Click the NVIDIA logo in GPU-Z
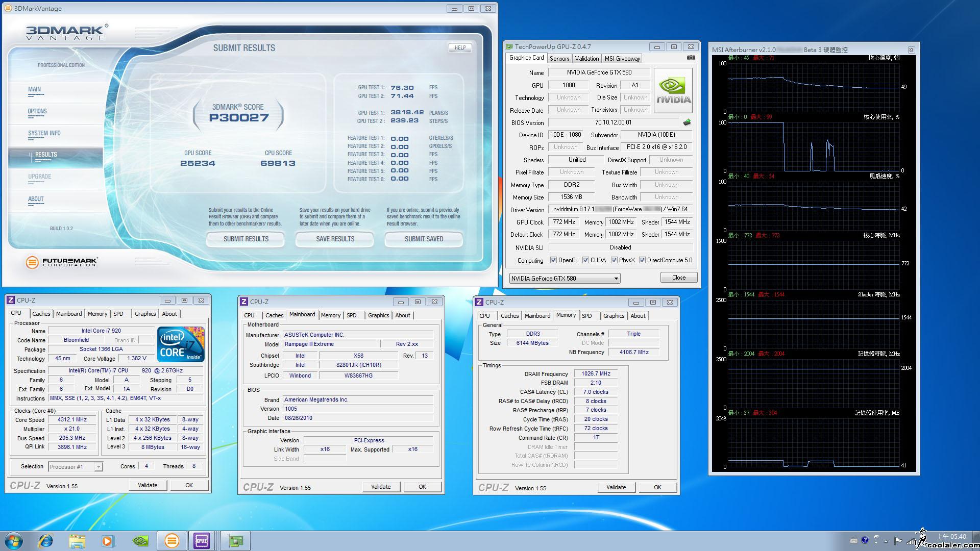This screenshot has width=980, height=551. point(673,91)
